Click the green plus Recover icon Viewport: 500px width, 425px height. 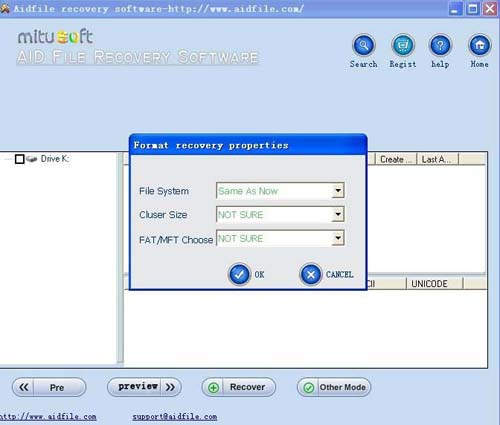pos(213,387)
